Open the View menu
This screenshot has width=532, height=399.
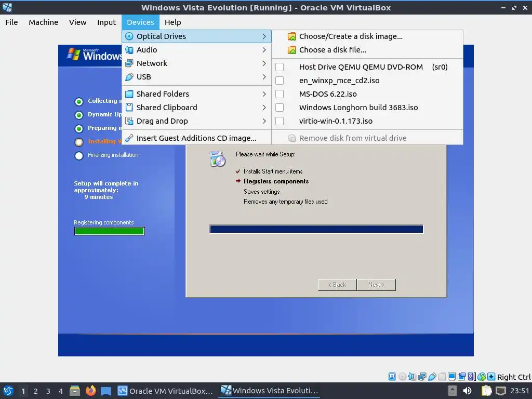[x=78, y=22]
